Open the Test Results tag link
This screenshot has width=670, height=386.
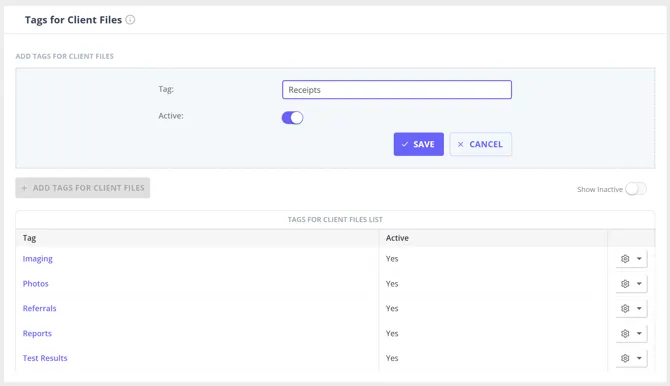coord(45,358)
